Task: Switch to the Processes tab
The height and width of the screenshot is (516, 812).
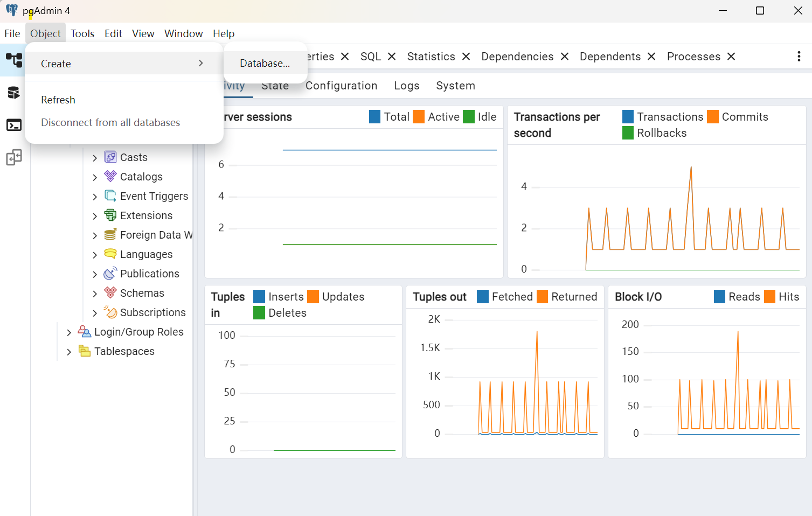Action: point(693,57)
